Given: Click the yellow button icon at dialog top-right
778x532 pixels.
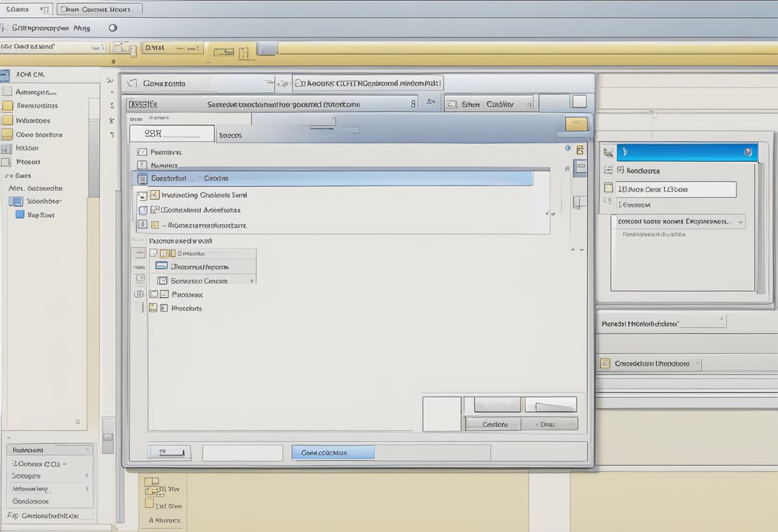Looking at the screenshot, I should [x=576, y=124].
